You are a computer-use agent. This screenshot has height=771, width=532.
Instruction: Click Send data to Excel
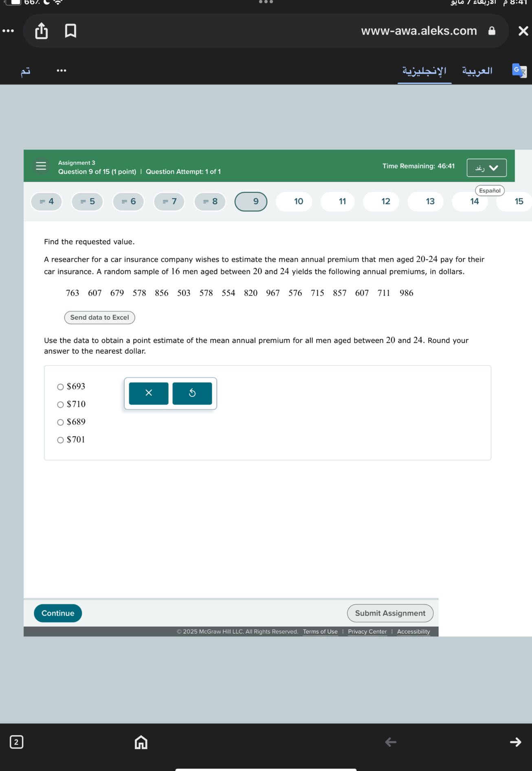[99, 317]
